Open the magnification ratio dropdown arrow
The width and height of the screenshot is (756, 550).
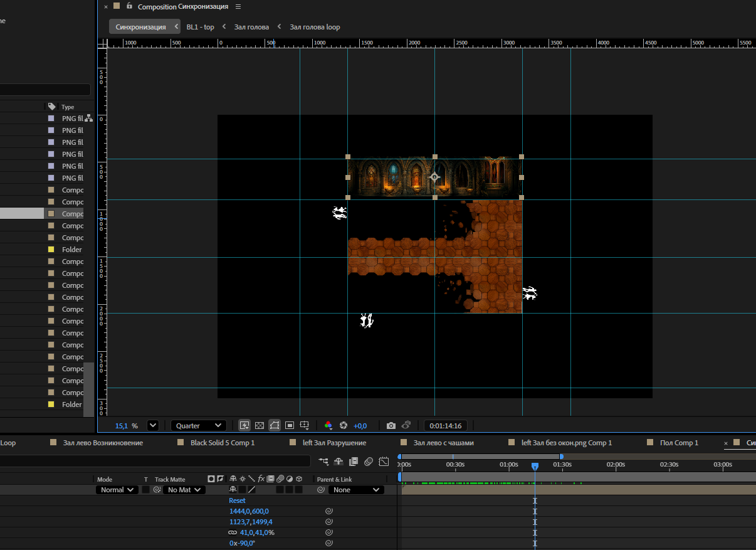pos(153,425)
